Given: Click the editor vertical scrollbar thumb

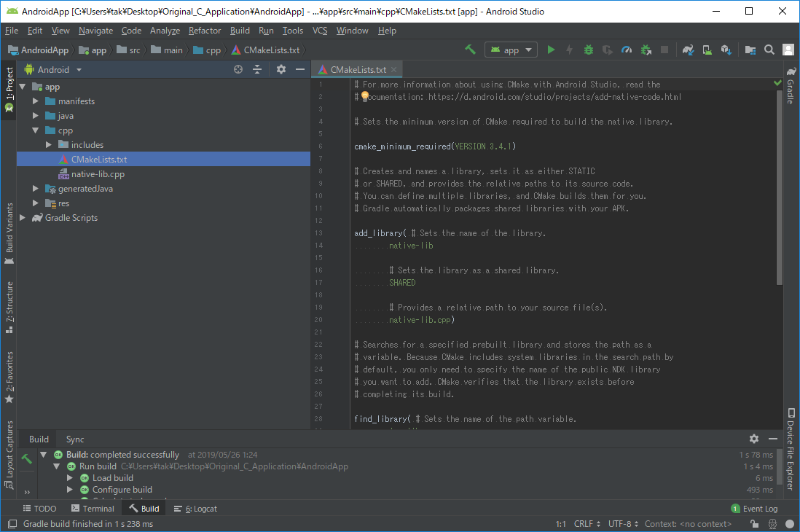Looking at the screenshot, I should click(779, 187).
